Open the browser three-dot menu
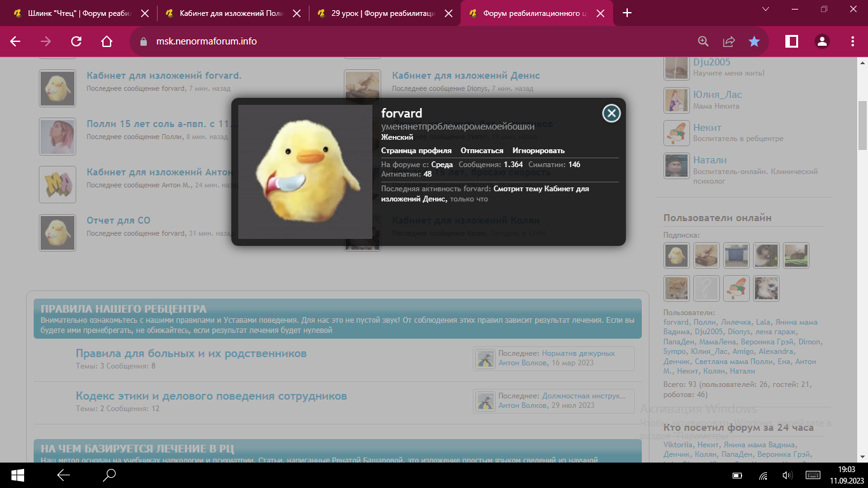868x488 pixels. [853, 41]
